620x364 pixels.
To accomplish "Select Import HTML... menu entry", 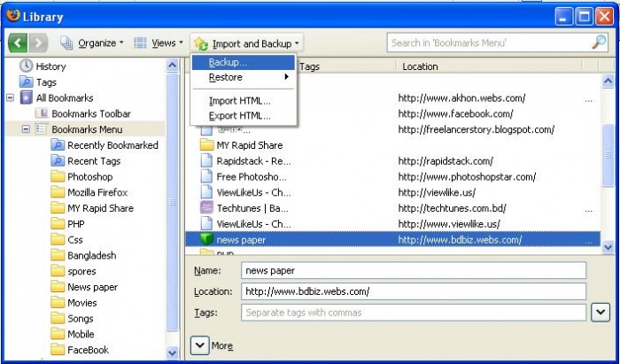I will 243,101.
